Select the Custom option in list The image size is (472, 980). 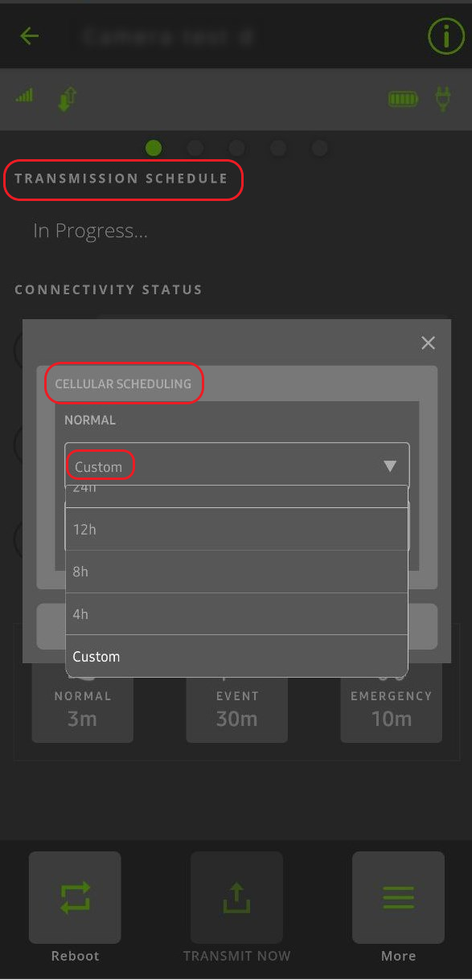(x=236, y=656)
